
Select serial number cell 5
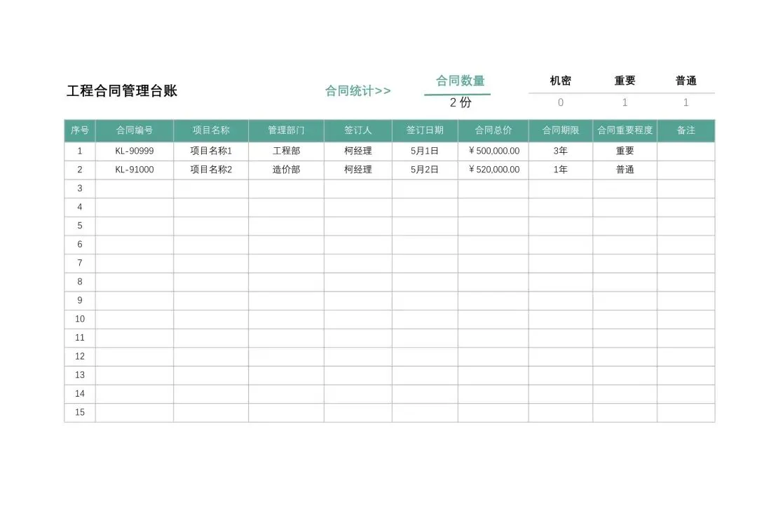(80, 226)
